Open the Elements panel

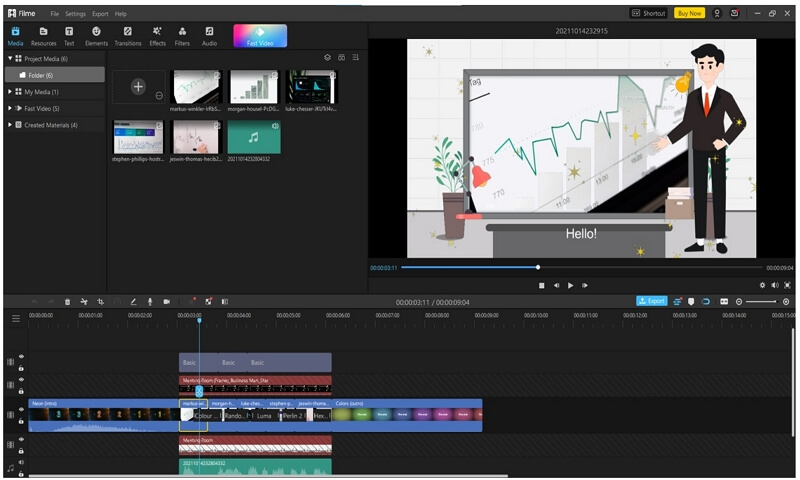(x=96, y=36)
